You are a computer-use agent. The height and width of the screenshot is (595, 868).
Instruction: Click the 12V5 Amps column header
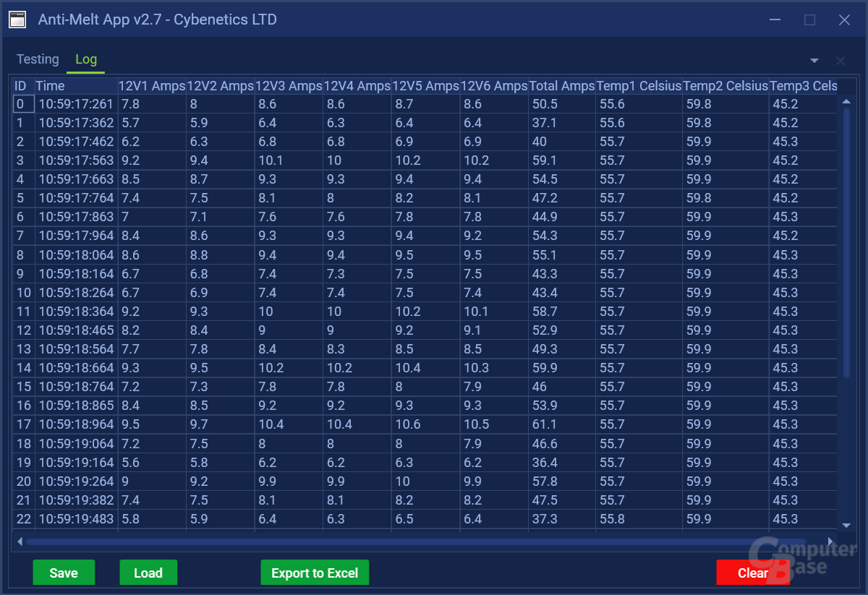pyautogui.click(x=425, y=85)
